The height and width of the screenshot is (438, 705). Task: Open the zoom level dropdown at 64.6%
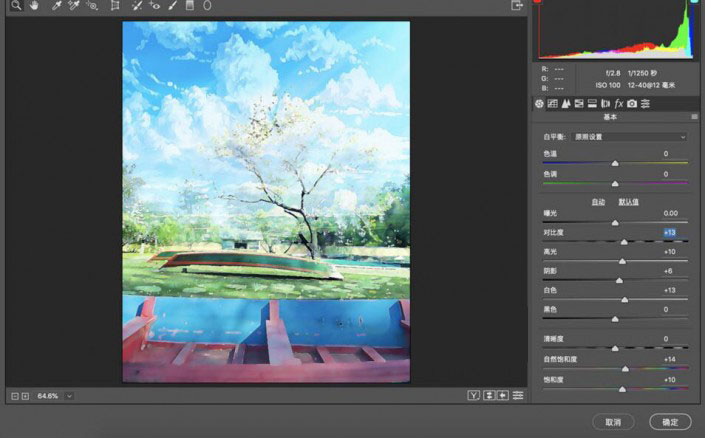click(69, 397)
